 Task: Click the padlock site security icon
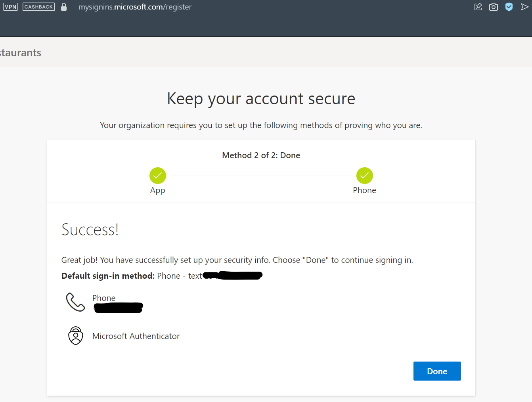tap(64, 7)
